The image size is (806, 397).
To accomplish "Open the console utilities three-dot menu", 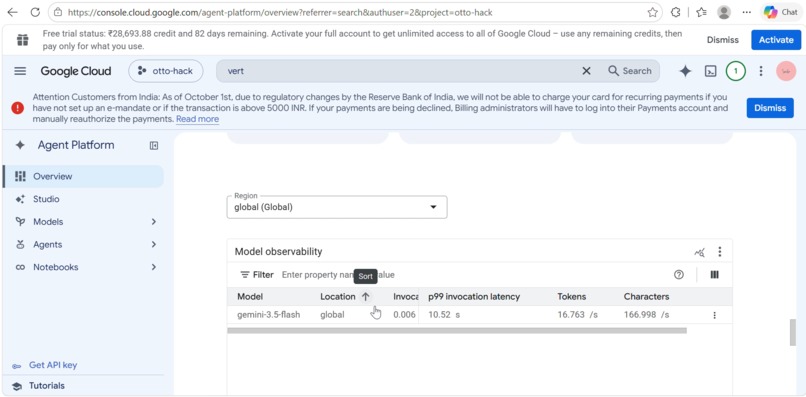I will 761,71.
